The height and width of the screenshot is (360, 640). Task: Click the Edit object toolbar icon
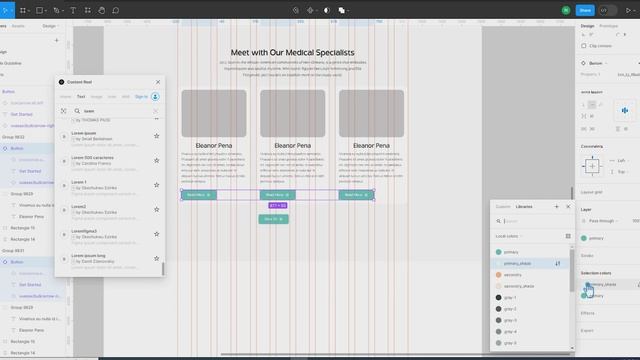point(296,10)
